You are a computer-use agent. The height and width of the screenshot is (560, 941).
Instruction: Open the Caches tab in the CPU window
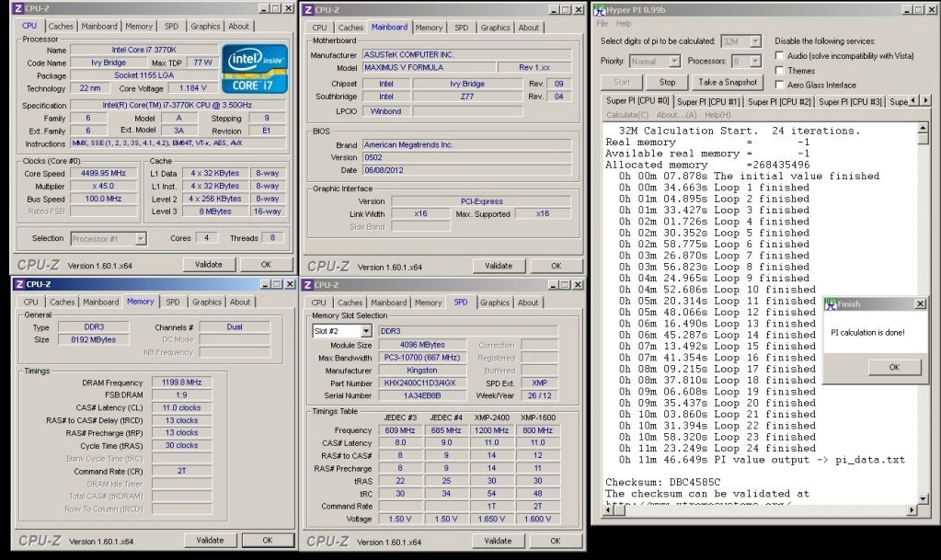pos(62,27)
